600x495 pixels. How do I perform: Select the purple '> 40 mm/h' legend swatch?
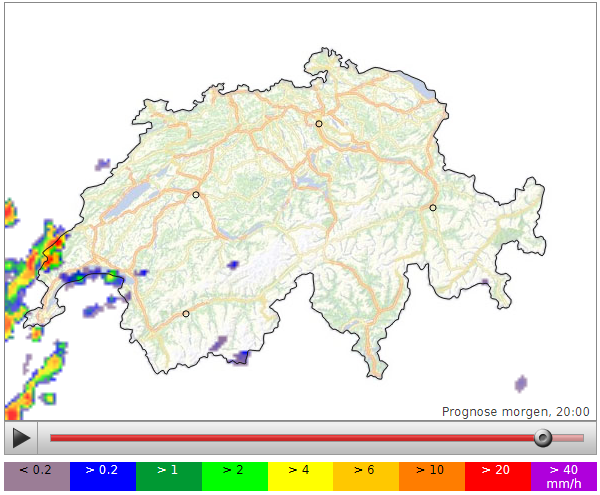click(x=563, y=476)
